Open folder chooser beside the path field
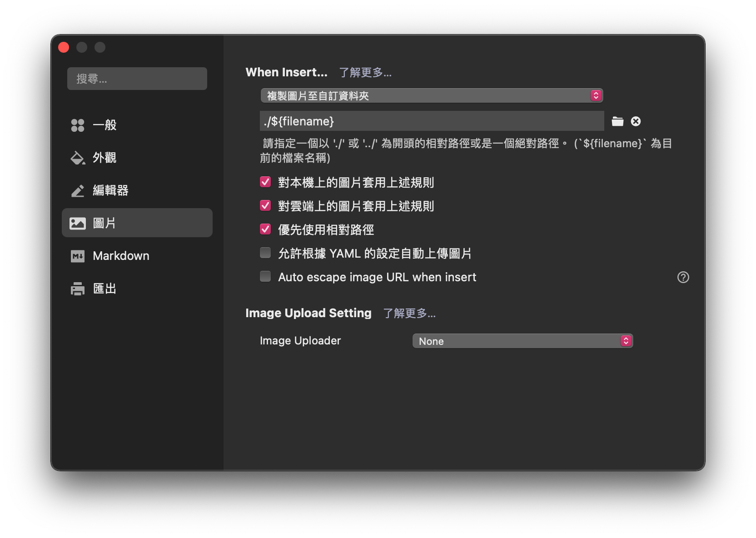The width and height of the screenshot is (756, 538). tap(617, 121)
